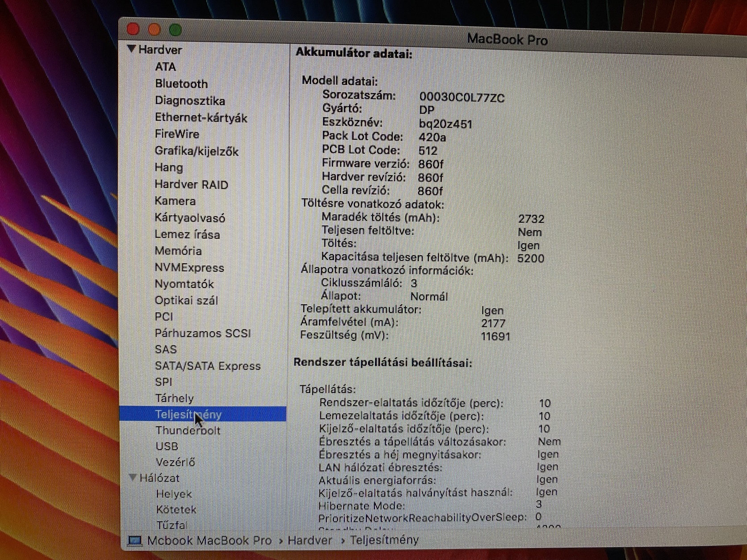Screen dimensions: 747x560
Task: Click Rendszer tápellátási beállításai heading
Action: coord(383,363)
